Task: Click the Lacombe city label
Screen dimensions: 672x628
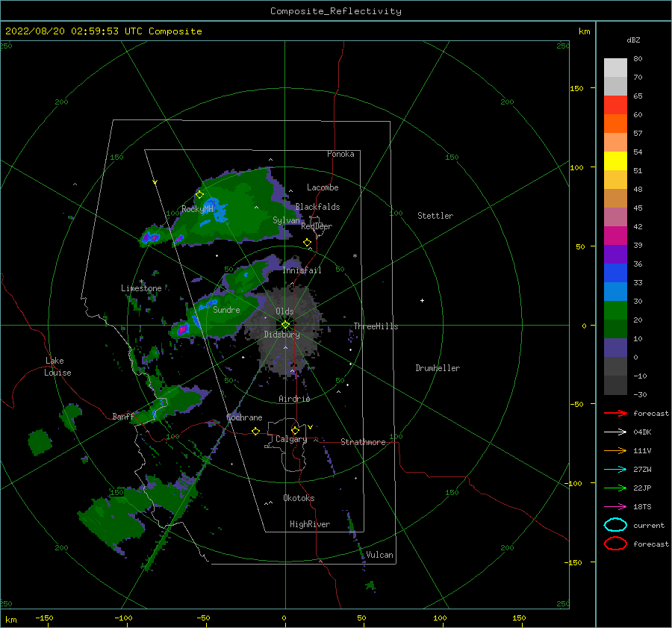Action: click(323, 187)
